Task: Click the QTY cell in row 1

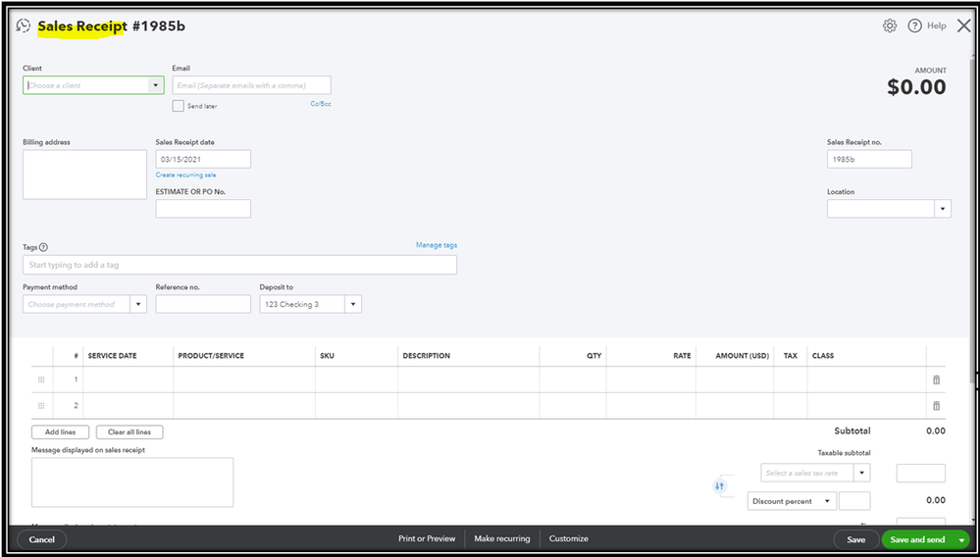Action: coord(573,380)
